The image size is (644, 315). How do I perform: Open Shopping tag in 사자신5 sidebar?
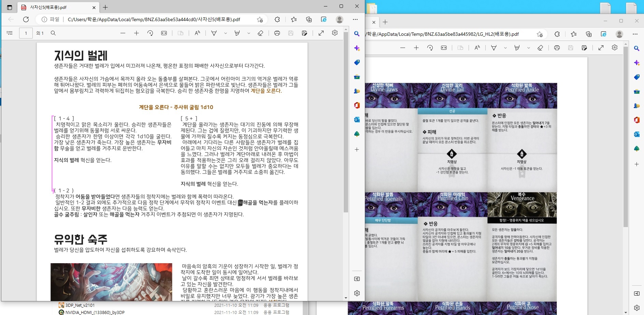pyautogui.click(x=357, y=62)
